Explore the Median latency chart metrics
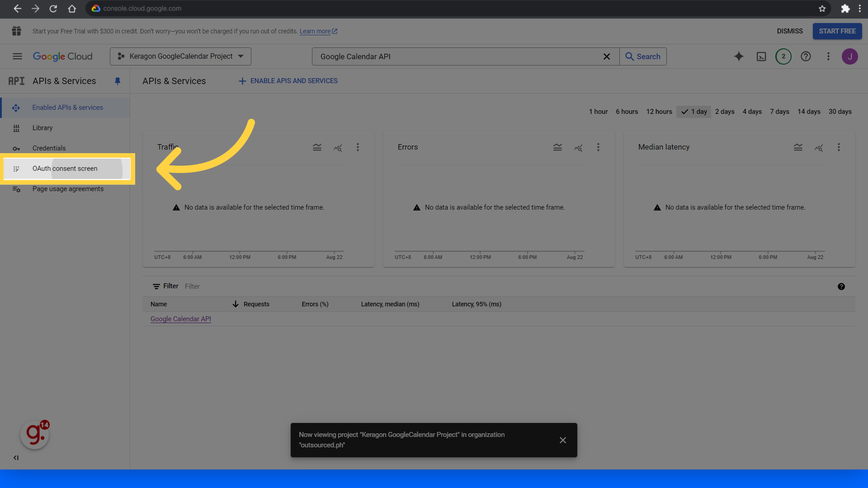Image resolution: width=868 pixels, height=488 pixels. (819, 147)
